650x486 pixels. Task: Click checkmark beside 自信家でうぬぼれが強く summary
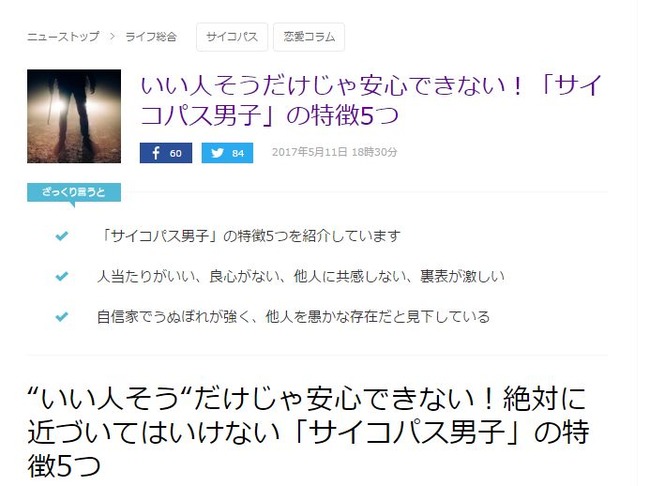tap(62, 317)
